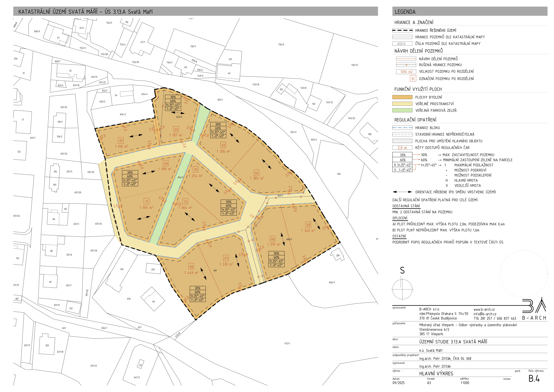Click the blue block boundary line sample
Image resolution: width=554 pixels, height=392 pixels.
click(402, 128)
